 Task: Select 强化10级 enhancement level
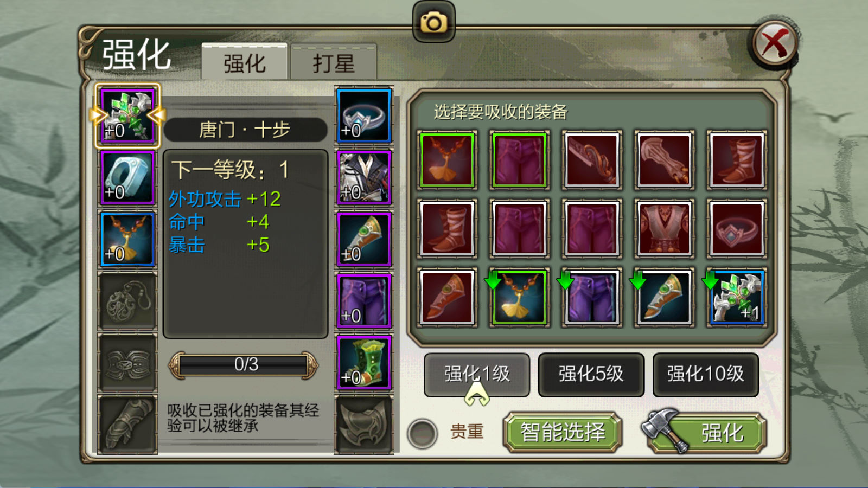pos(705,374)
